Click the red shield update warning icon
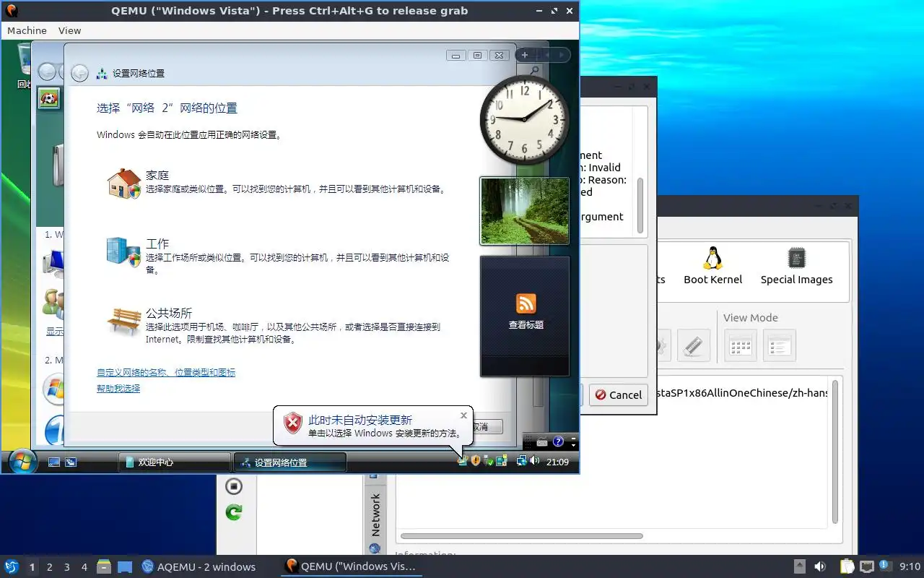 tap(292, 424)
